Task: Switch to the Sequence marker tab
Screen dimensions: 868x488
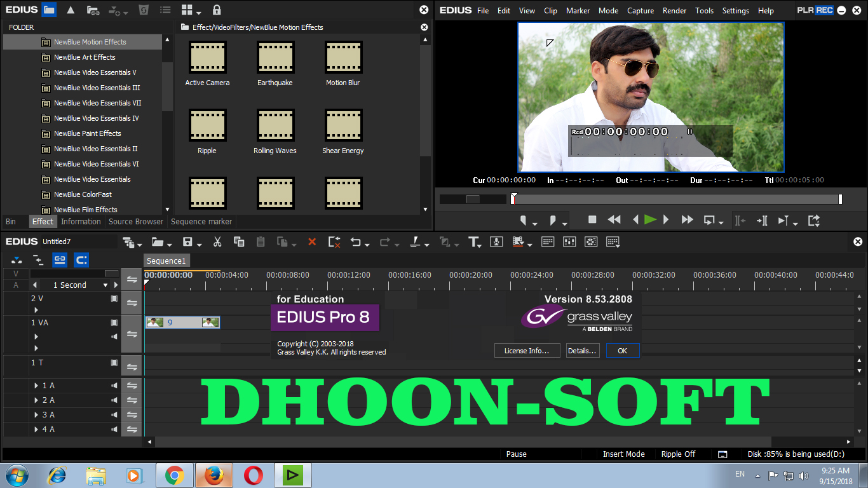Action: coord(201,222)
